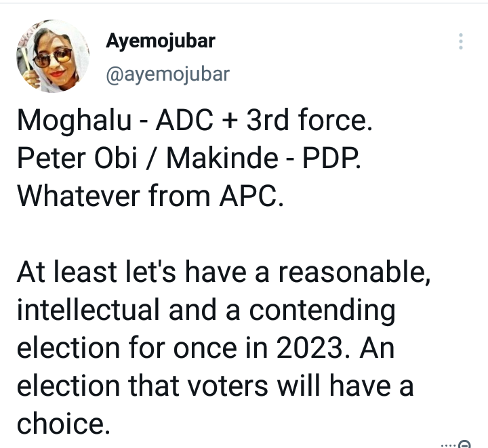
Task: Click the circled minus icon at bottom
Action: click(465, 444)
